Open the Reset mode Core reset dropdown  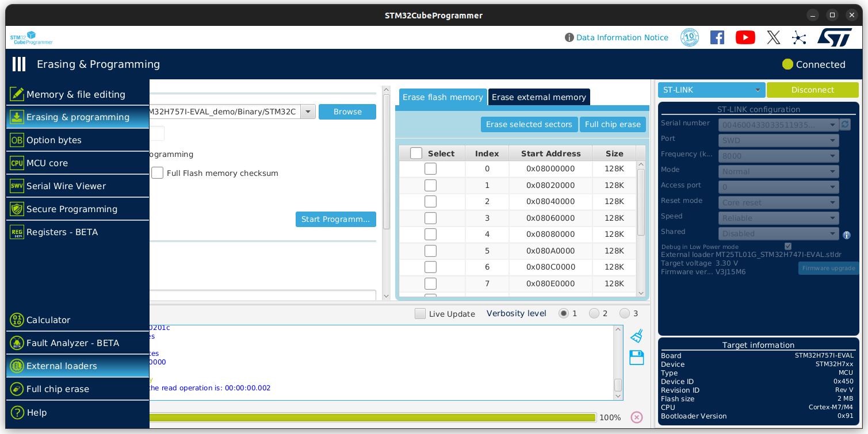(778, 202)
